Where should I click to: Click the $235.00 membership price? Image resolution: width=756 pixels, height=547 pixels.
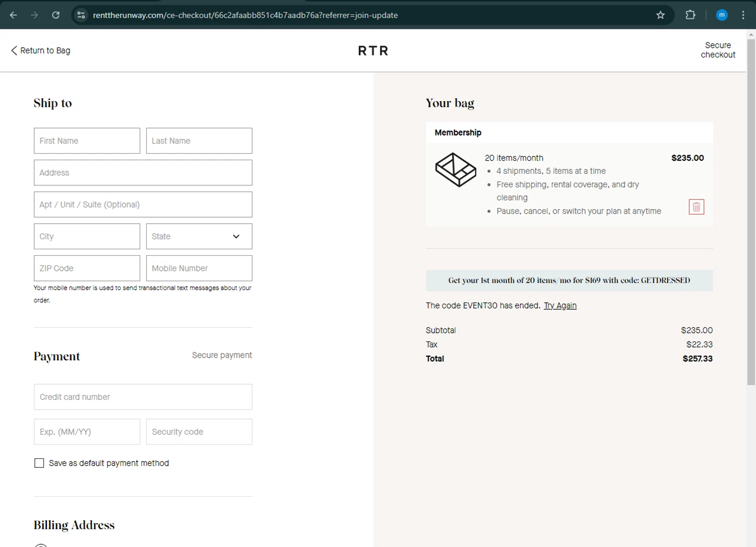[687, 158]
